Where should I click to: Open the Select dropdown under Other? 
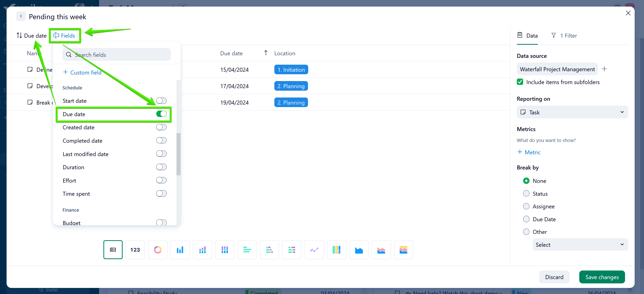pyautogui.click(x=580, y=244)
